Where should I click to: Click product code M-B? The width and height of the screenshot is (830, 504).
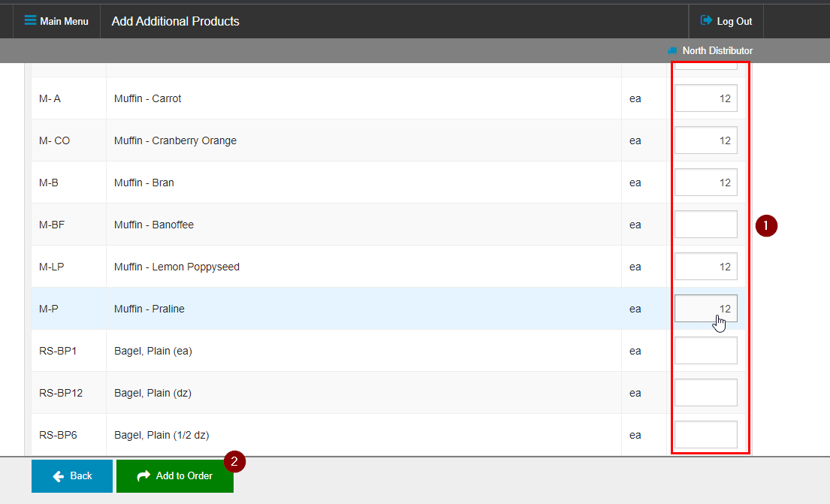(x=49, y=183)
